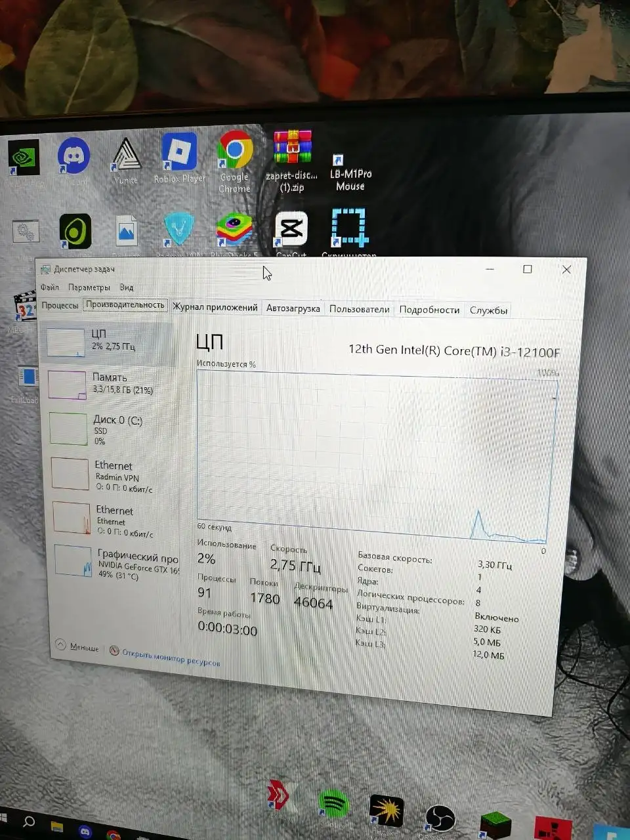Open the Yunite desktop shortcut
630x840 pixels.
tap(126, 161)
